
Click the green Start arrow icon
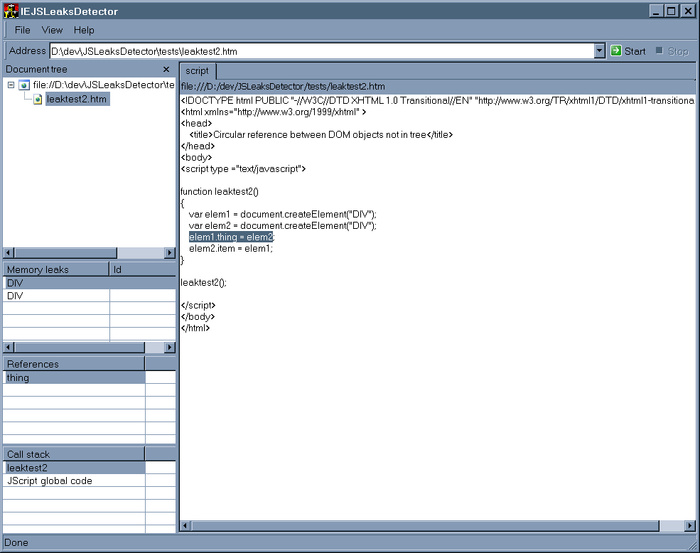point(616,51)
